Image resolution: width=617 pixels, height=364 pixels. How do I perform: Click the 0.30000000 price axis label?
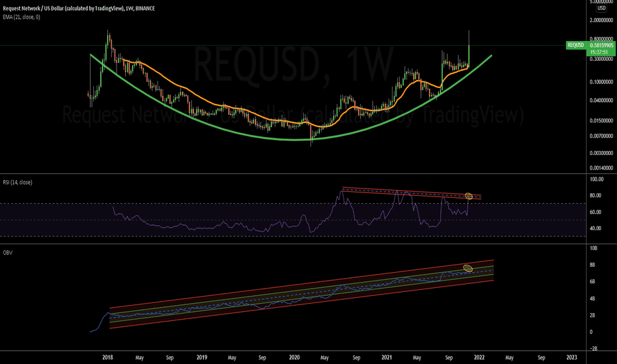coord(601,59)
